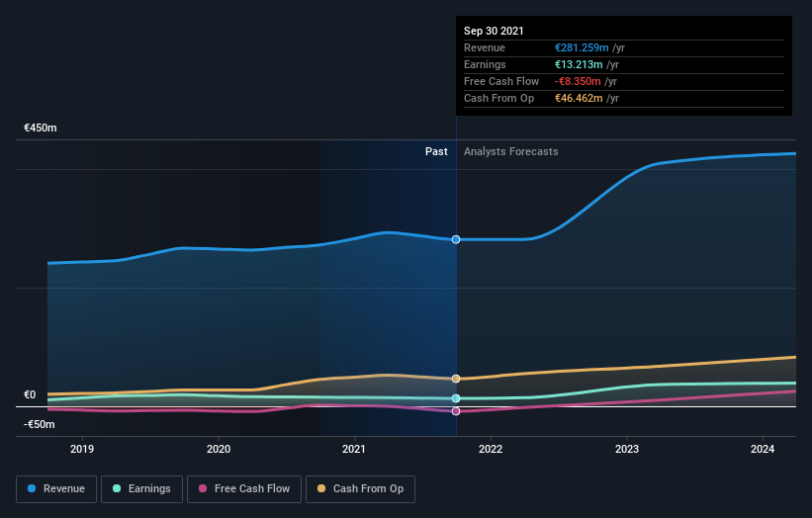Click the blue Revenue marker at Sep 2021
This screenshot has width=812, height=518.
point(456,239)
